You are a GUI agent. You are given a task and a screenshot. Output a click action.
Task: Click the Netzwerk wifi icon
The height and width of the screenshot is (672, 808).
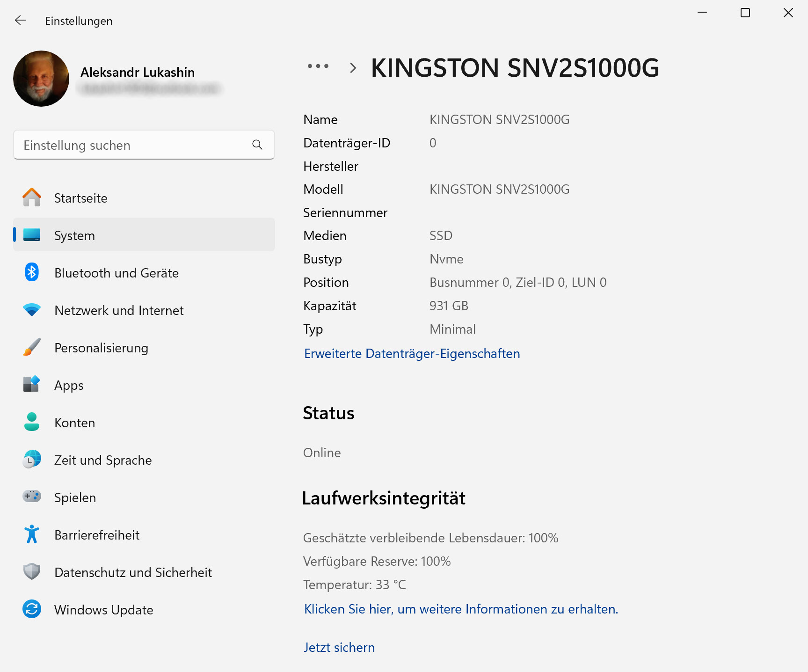pyautogui.click(x=32, y=310)
